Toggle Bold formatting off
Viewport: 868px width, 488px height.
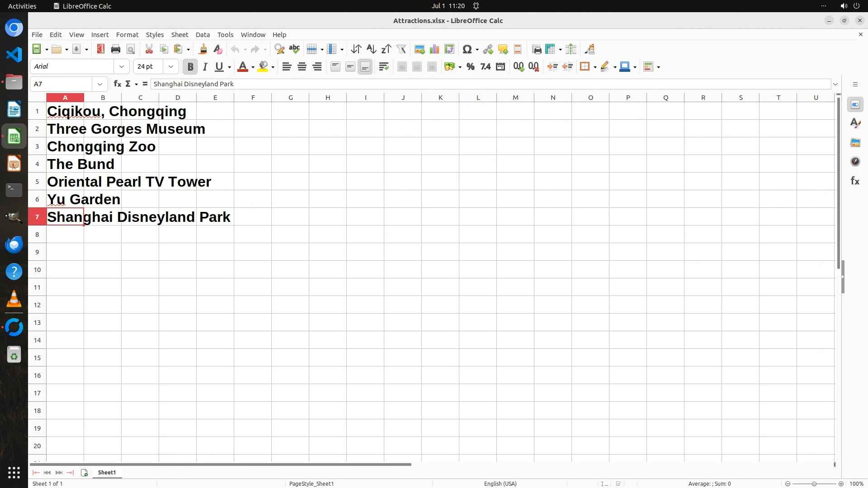(x=190, y=67)
